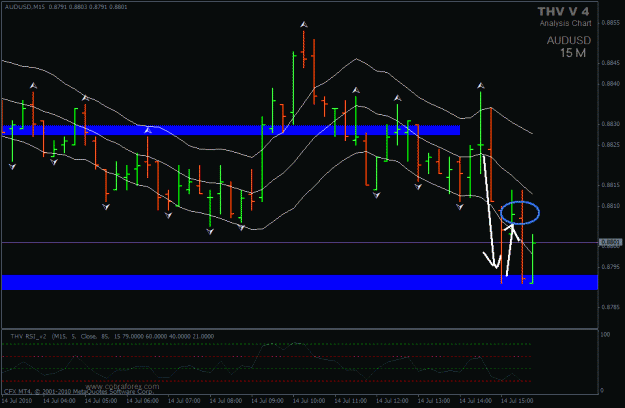Select the lower blue support zone
This screenshot has height=408, width=625.
point(300,282)
